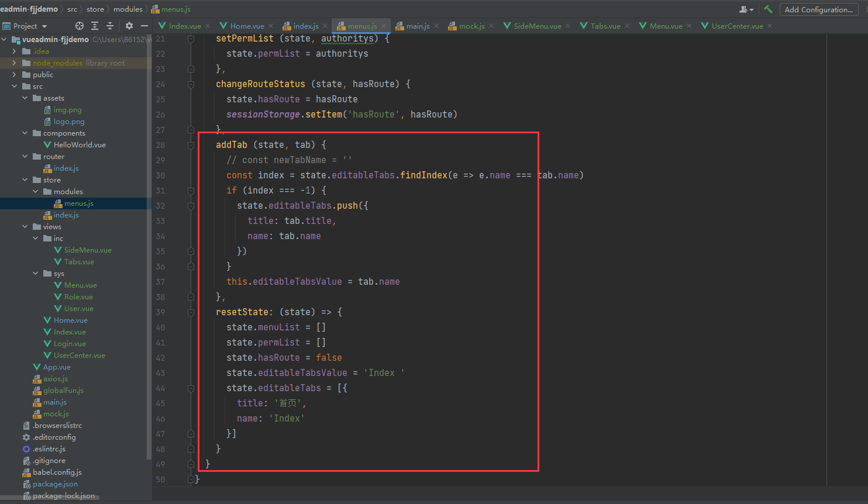Open Project panel settings gear
This screenshot has width=868, height=504.
(x=129, y=26)
